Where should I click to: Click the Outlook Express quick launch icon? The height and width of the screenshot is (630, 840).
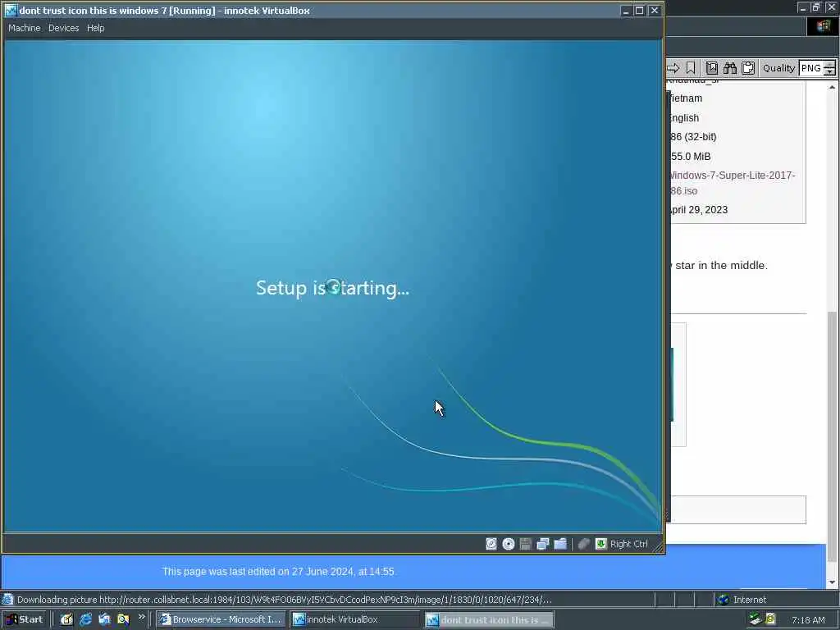click(104, 619)
